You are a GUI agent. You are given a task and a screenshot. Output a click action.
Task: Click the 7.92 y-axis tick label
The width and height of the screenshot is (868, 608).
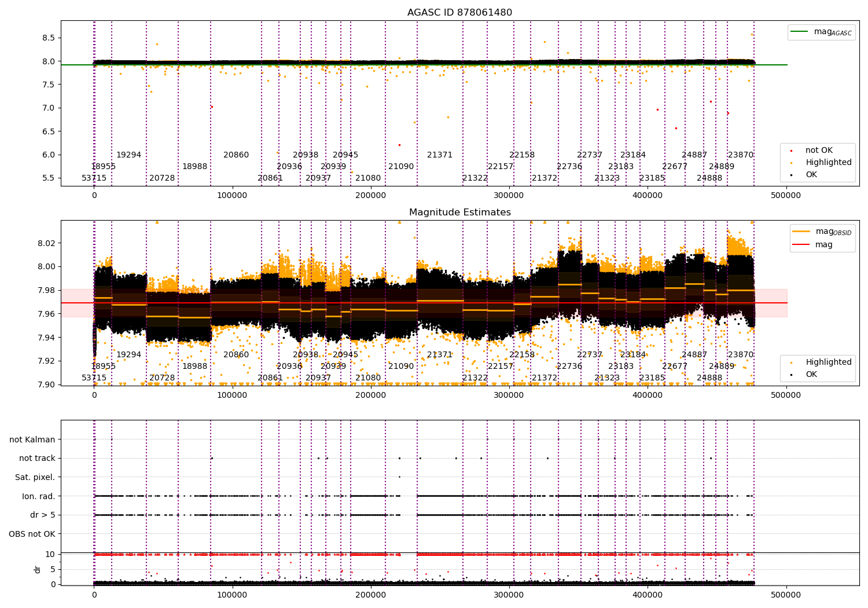click(46, 361)
